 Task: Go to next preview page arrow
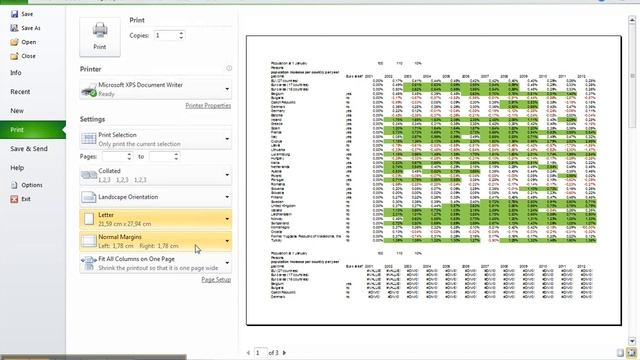tap(284, 353)
